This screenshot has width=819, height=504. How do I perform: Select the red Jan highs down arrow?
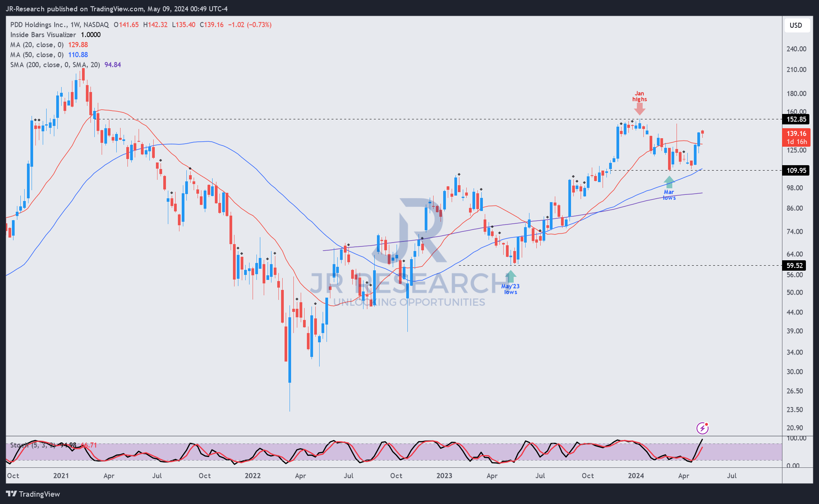click(640, 109)
